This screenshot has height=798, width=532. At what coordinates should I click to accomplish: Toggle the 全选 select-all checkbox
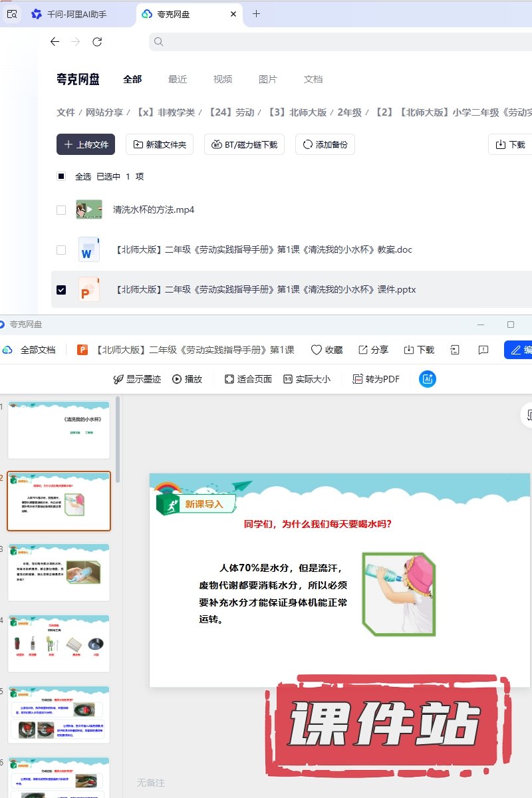pos(61,177)
